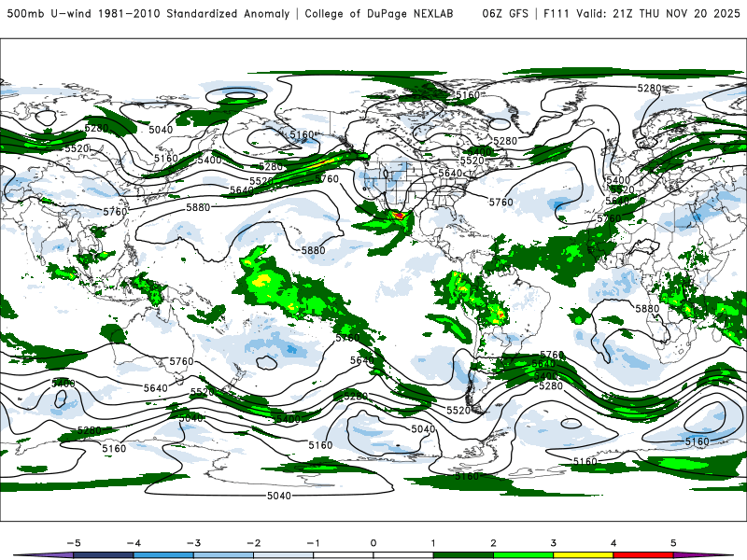Click the '5160' contour label over Greenland

[468, 95]
